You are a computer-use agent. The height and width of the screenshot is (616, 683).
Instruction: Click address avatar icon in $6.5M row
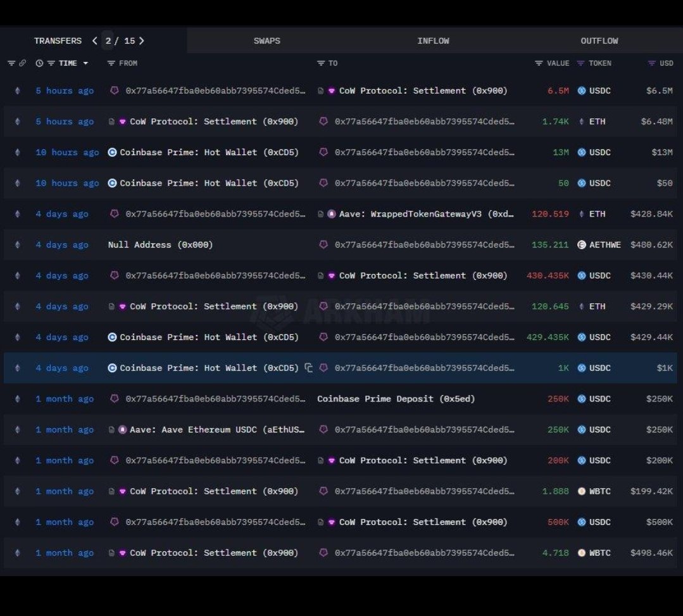(114, 90)
